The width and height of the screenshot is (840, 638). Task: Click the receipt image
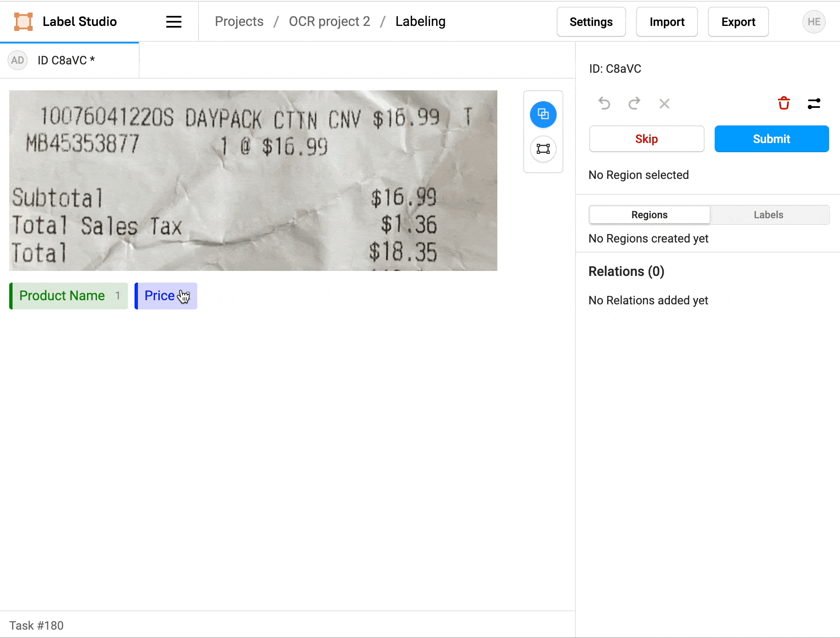click(x=253, y=181)
